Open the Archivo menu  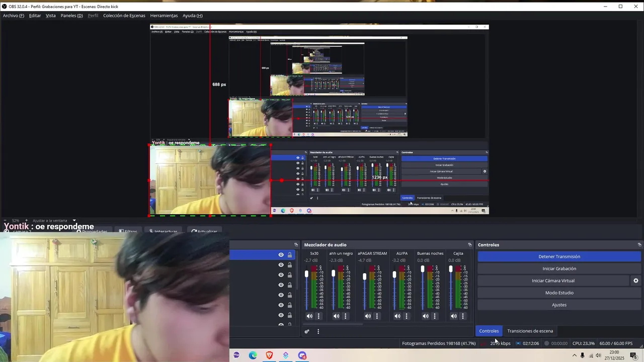coord(14,16)
